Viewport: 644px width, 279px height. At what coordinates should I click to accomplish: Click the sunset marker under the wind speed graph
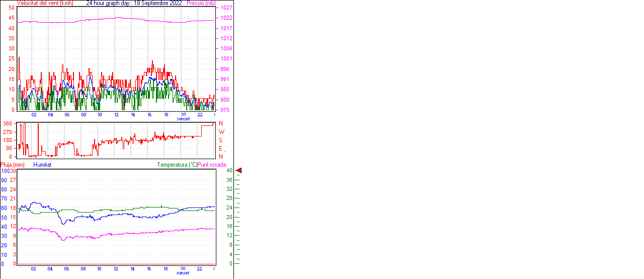coord(183,119)
